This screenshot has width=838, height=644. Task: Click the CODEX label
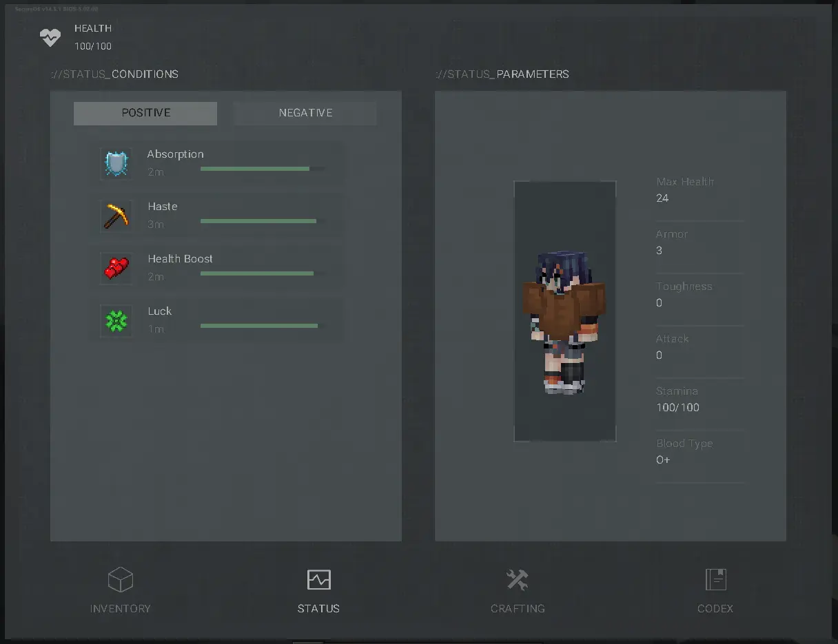[715, 609]
